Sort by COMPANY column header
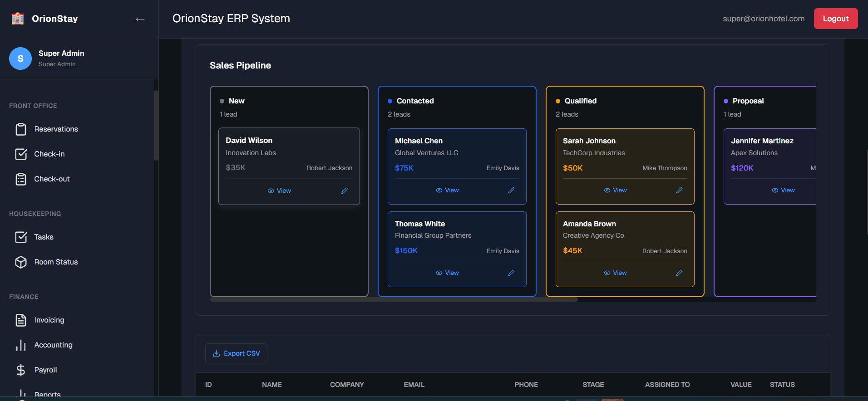Image resolution: width=868 pixels, height=401 pixels. click(347, 385)
